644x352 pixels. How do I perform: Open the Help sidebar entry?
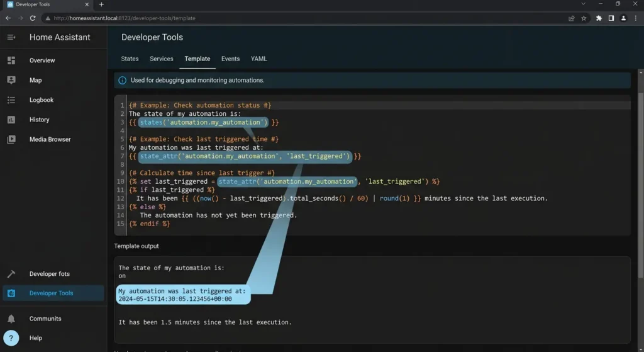pos(36,338)
